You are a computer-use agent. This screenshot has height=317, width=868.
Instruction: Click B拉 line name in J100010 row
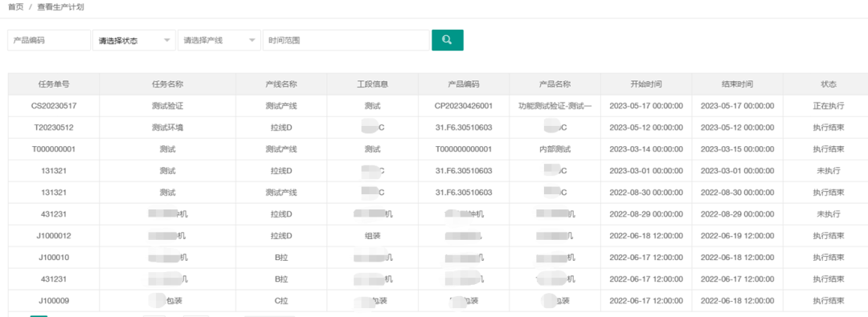click(x=281, y=258)
